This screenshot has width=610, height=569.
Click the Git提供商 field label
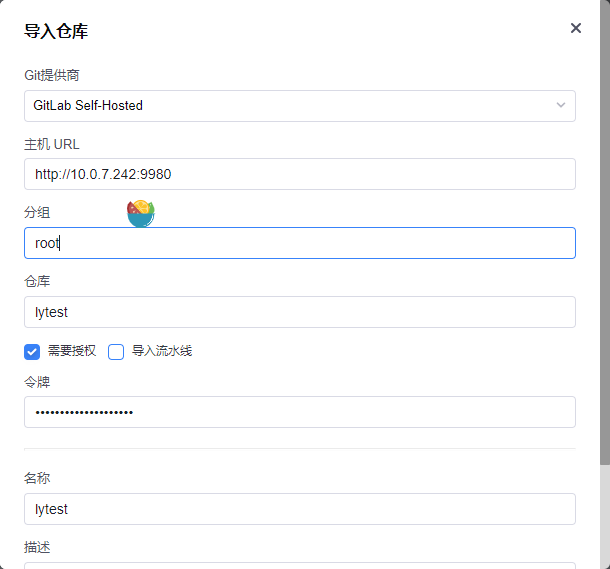pos(53,75)
